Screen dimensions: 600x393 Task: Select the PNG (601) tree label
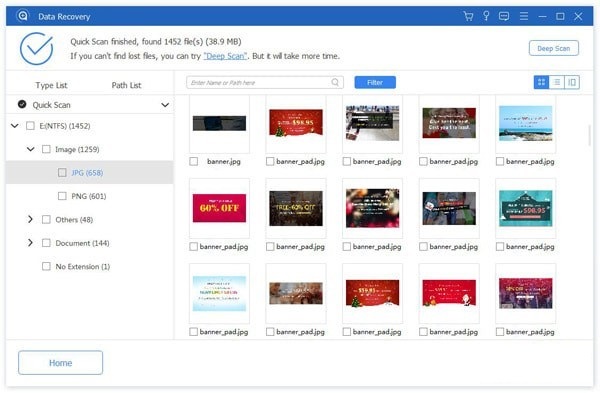tap(89, 196)
